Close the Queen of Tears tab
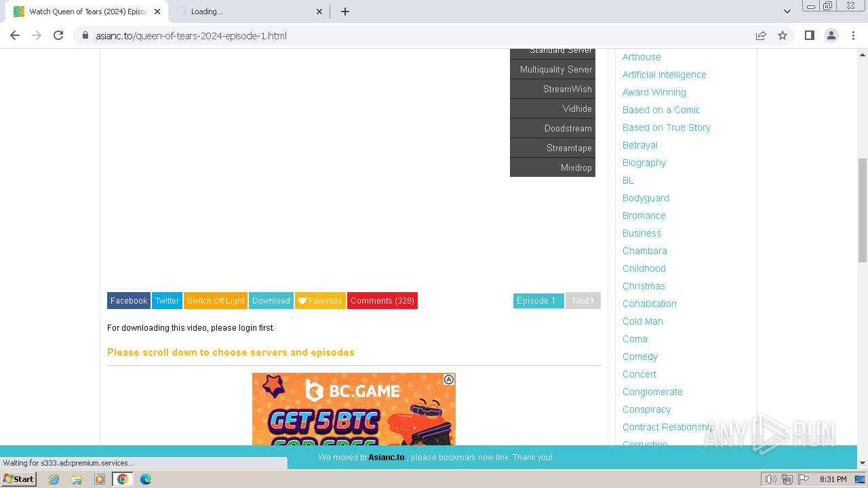 coord(157,12)
